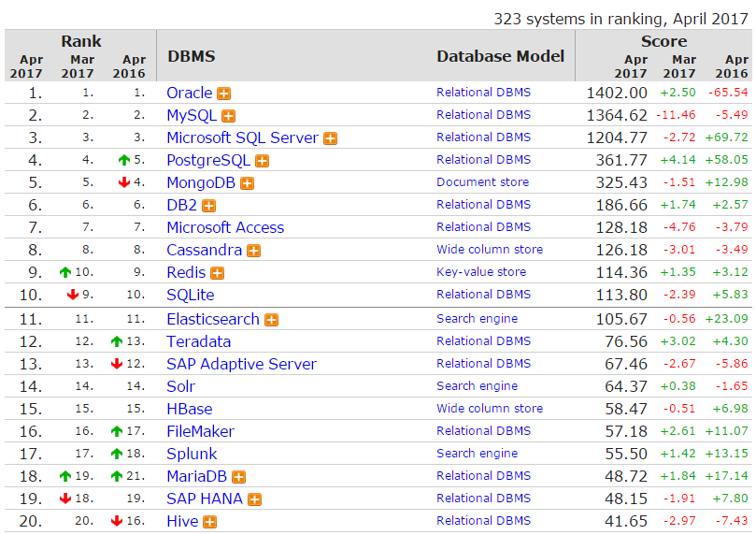Open the SAP Adaptive Server link
Viewport: 756px width, 535px height.
point(241,364)
